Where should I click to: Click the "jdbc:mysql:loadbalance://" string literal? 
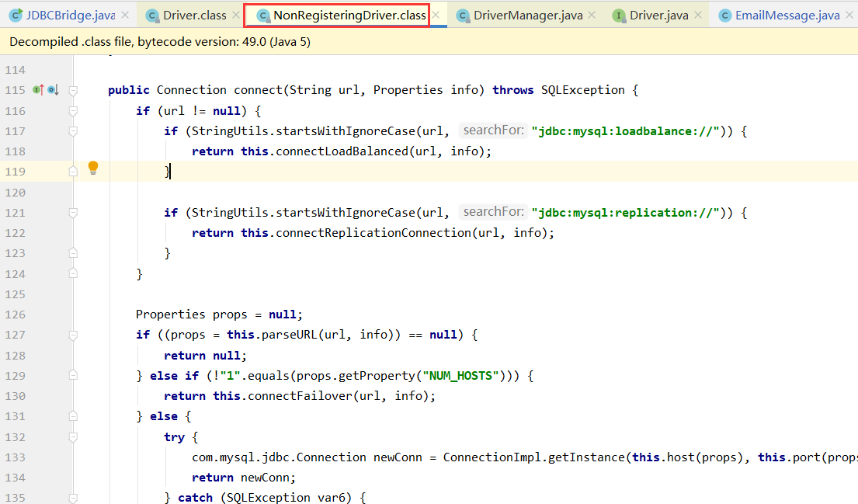pos(625,131)
